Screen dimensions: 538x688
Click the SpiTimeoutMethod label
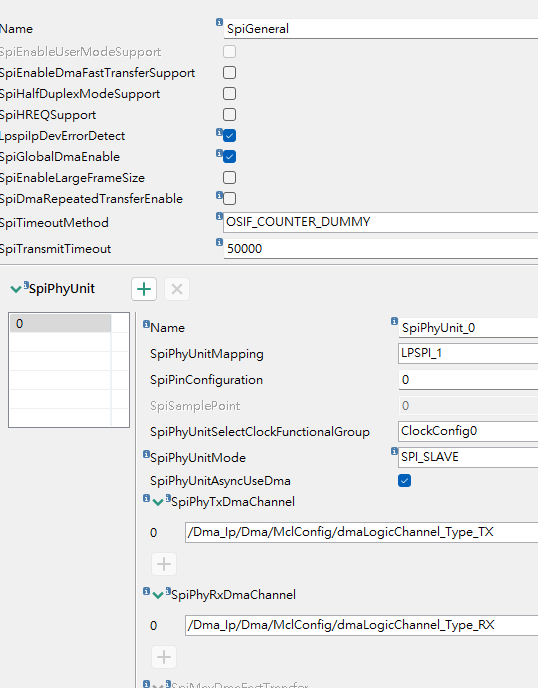pos(54,223)
